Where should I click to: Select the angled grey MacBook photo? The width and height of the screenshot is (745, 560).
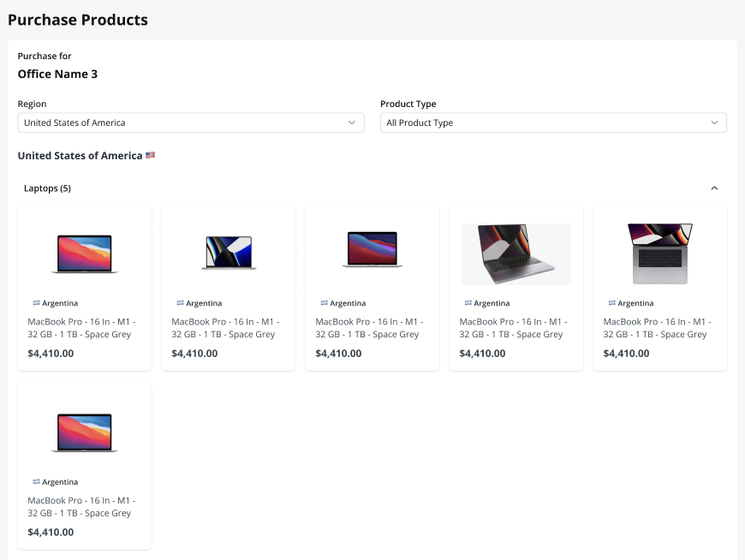point(516,253)
